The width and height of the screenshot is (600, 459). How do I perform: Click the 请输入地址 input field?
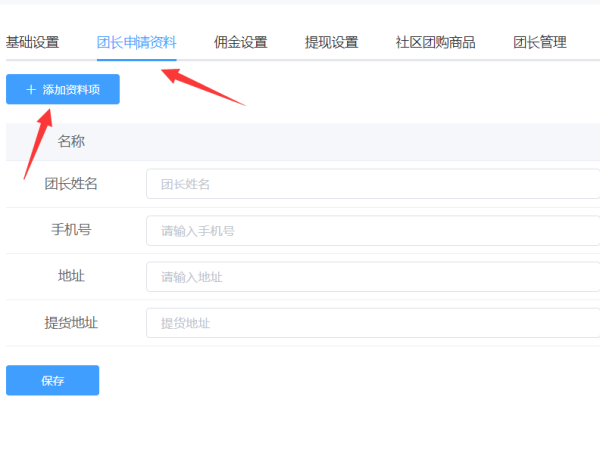372,277
